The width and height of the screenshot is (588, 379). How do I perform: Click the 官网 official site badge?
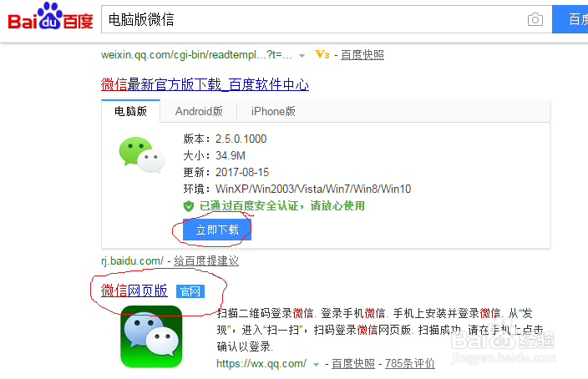click(190, 291)
